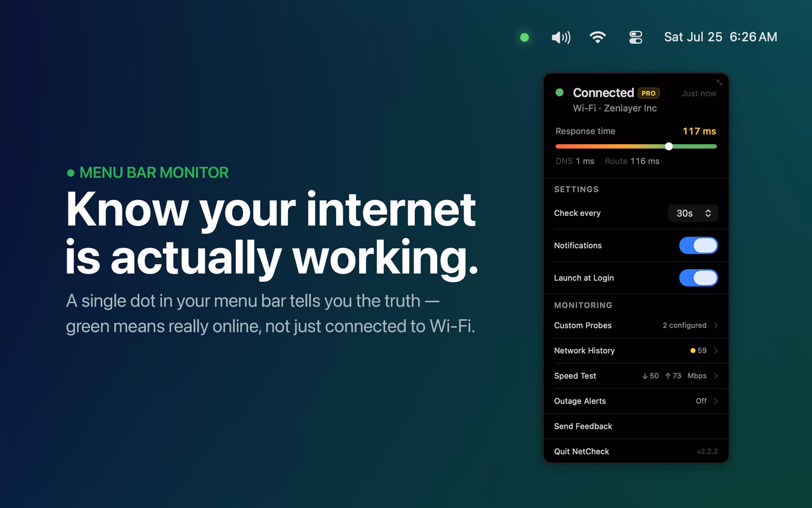Toggle the Notifications switch
The image size is (812, 508).
[x=698, y=246]
